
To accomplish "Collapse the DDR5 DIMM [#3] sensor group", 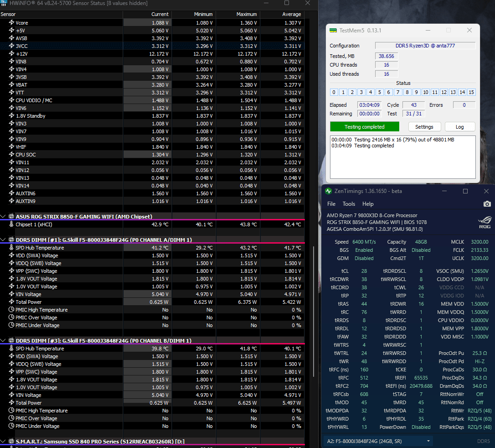I will tap(3, 341).
